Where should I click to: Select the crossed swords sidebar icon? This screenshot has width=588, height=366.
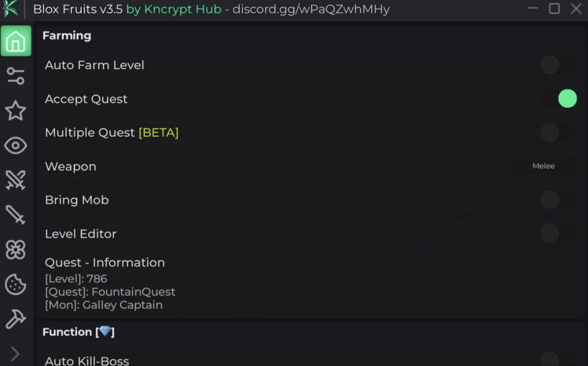coord(16,180)
